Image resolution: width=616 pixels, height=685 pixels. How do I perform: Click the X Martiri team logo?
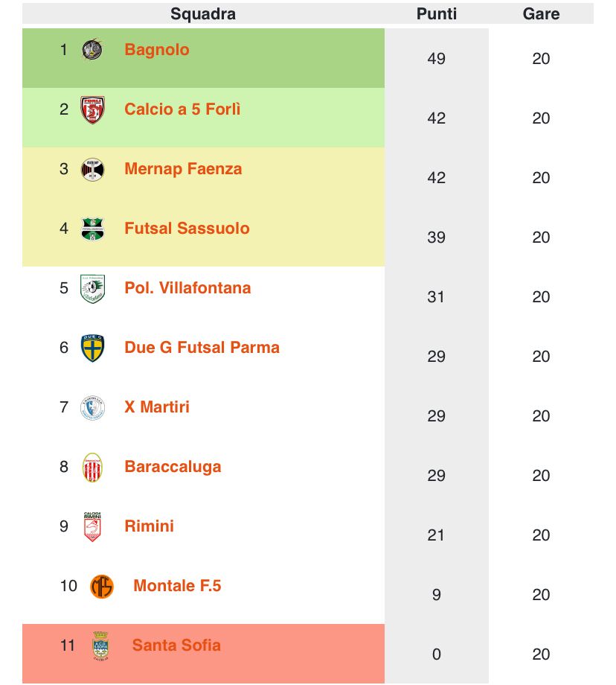(x=92, y=407)
